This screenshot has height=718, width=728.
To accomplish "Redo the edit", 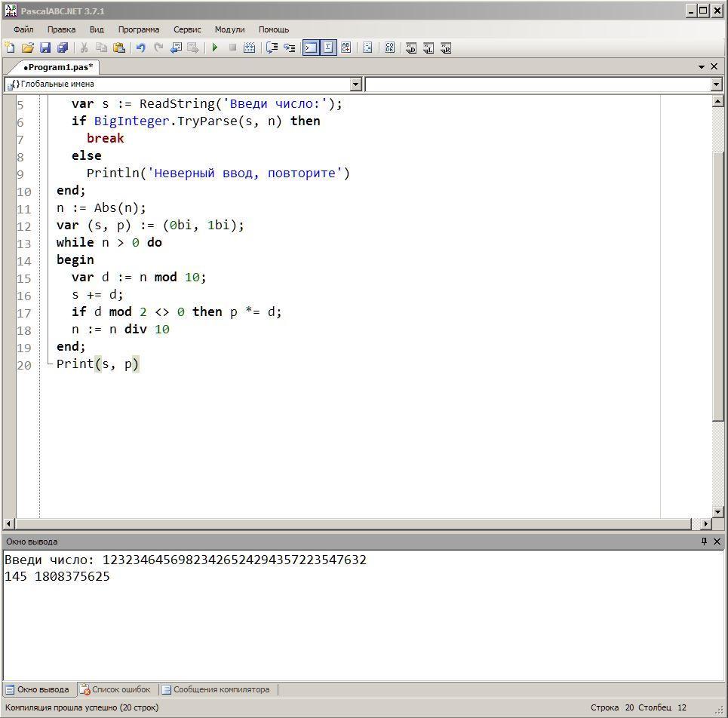I will (x=158, y=48).
